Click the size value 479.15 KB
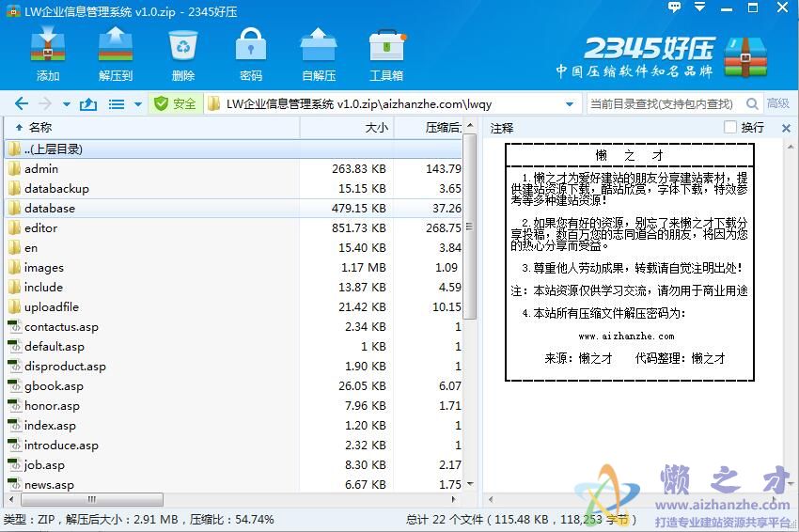 359,208
